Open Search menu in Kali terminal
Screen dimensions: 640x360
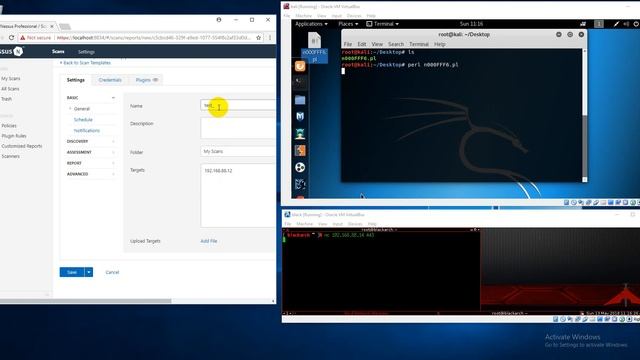coord(396,44)
